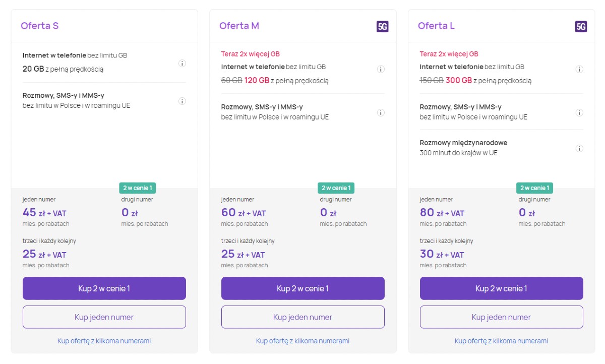This screenshot has width=605, height=364.
Task: Open Kup ofertę z kilkoma numerami under Oferta S
Action: (104, 341)
